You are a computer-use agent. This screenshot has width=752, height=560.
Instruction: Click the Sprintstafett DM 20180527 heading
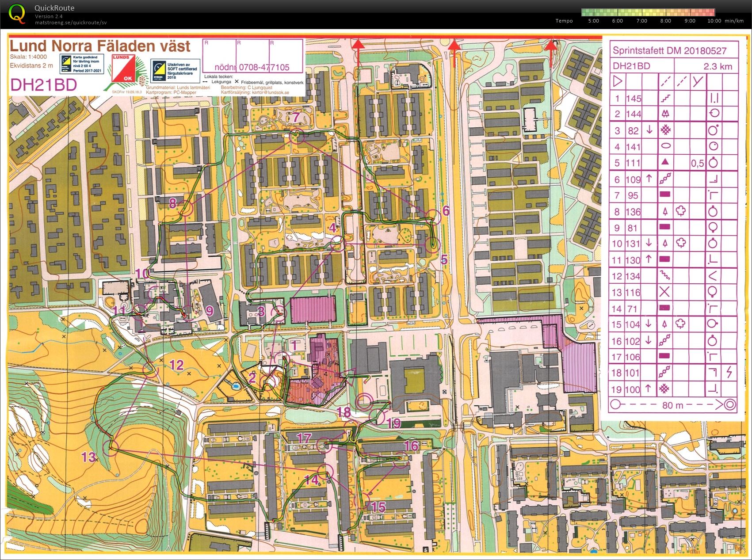[x=669, y=50]
